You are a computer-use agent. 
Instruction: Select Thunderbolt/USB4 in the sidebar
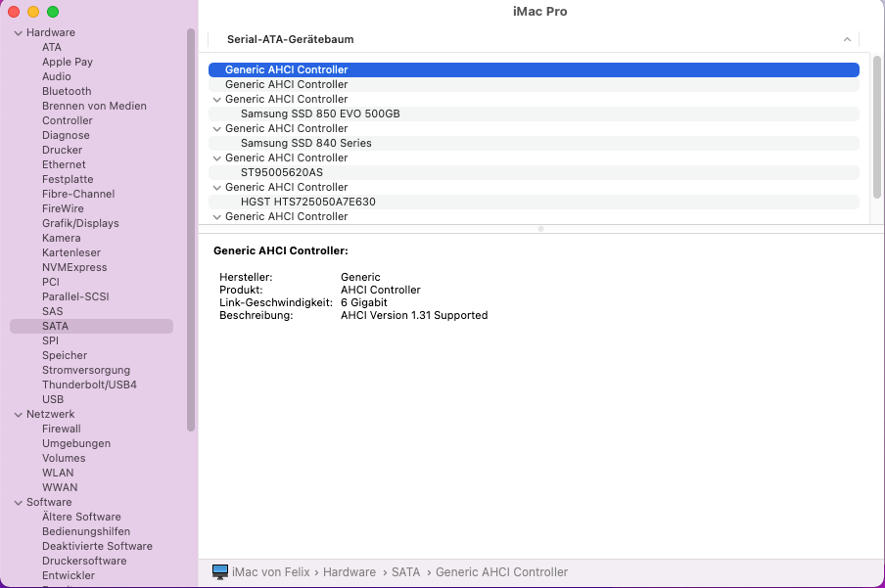click(89, 384)
